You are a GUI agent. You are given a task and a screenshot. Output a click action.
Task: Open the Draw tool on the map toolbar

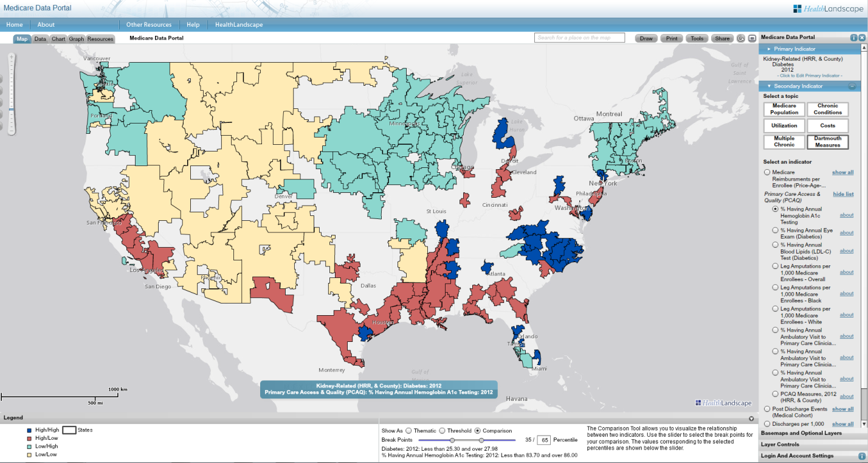click(646, 38)
